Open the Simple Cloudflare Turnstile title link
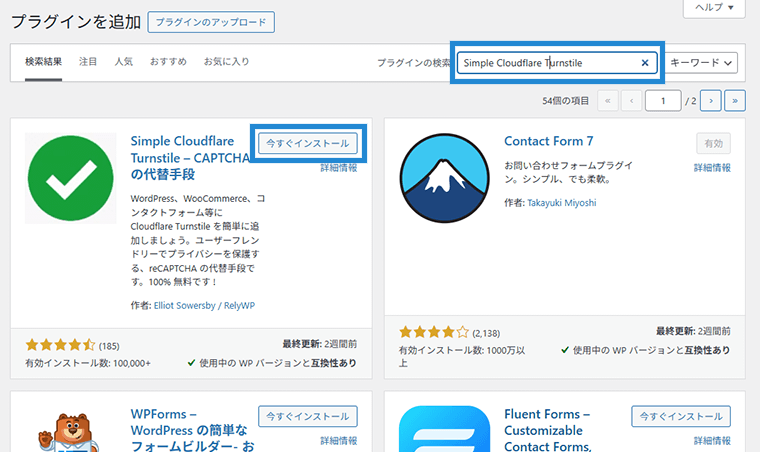 click(190, 157)
